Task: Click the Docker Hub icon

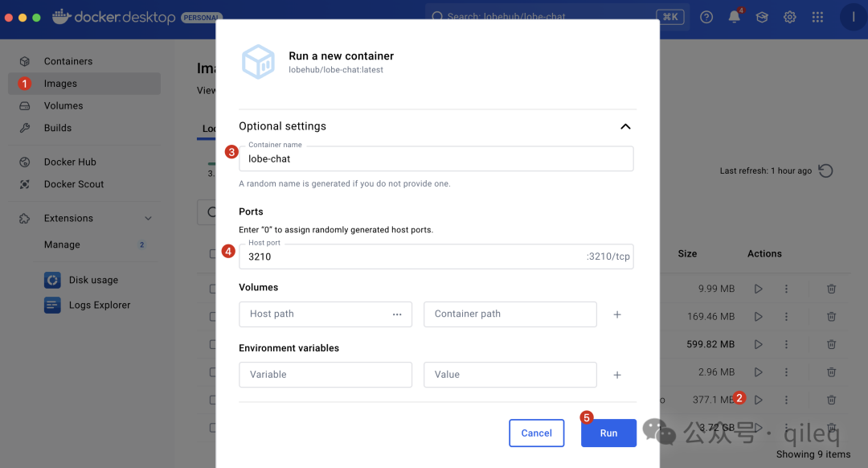Action: [24, 162]
